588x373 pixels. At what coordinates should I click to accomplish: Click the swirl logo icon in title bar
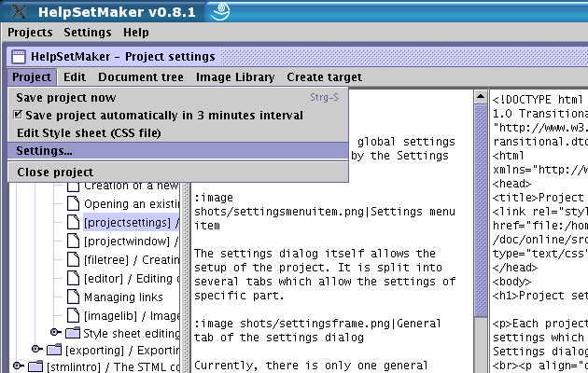point(220,11)
